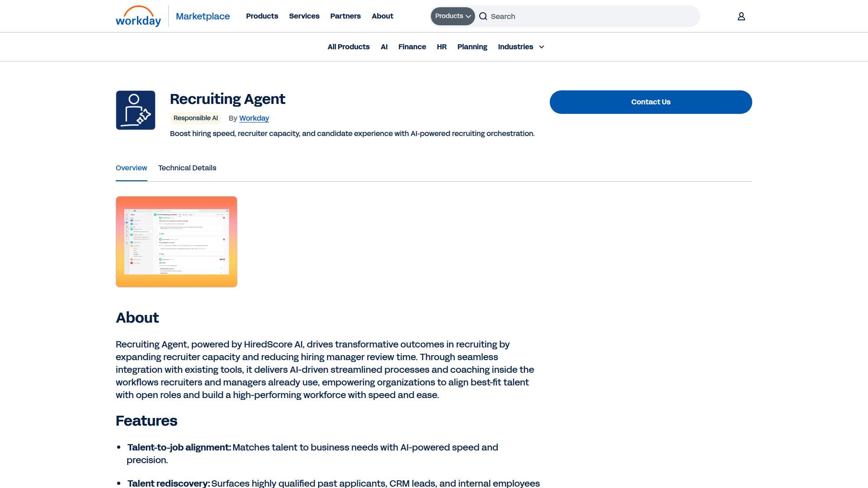
Task: Expand the Industries menu chevron
Action: [542, 47]
